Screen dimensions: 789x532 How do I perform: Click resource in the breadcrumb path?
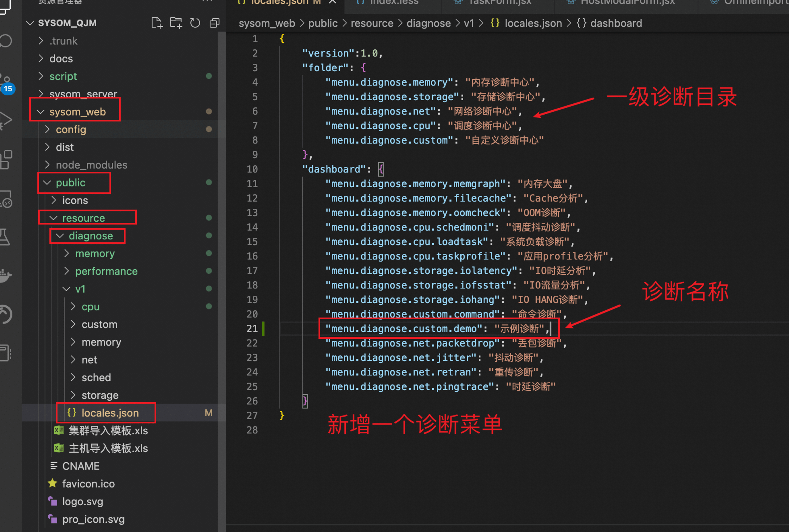point(372,23)
